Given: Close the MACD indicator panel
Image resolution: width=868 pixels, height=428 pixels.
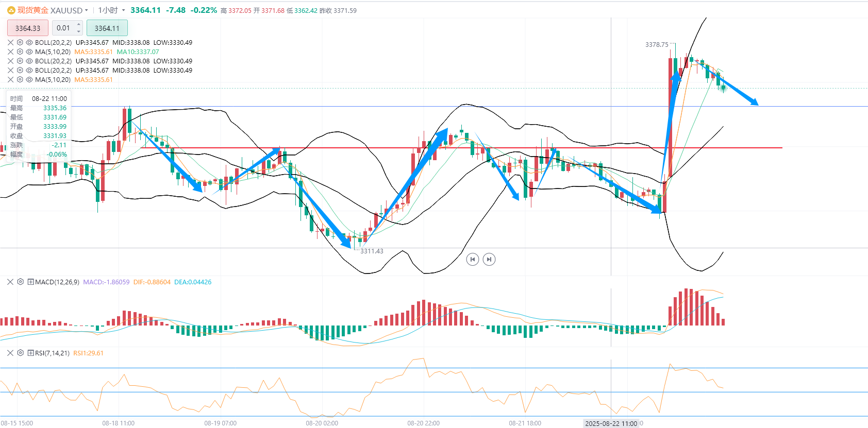Looking at the screenshot, I should pyautogui.click(x=10, y=282).
